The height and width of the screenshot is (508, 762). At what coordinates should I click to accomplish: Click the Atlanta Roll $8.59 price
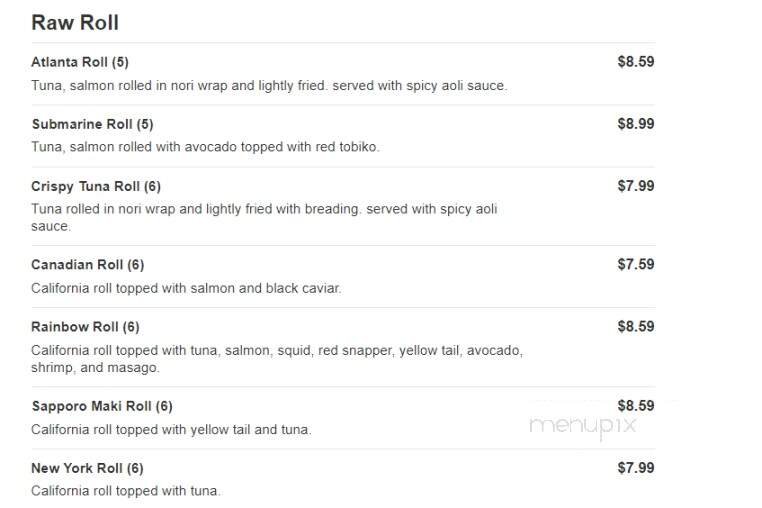coord(635,62)
